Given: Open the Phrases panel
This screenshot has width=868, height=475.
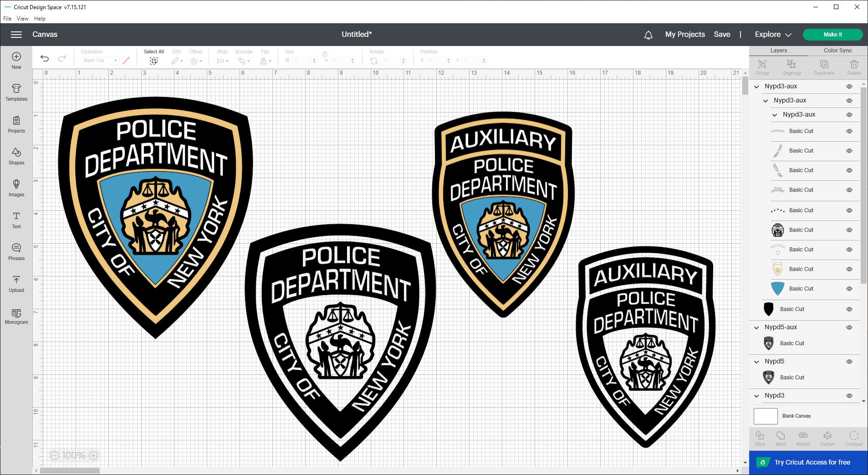Looking at the screenshot, I should (16, 252).
